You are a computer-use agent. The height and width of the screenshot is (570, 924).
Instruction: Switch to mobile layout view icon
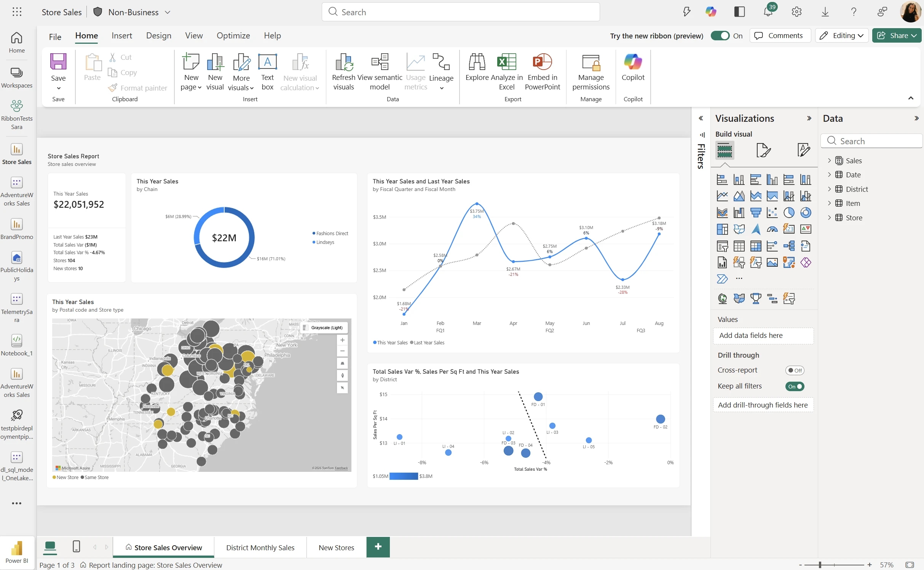[x=76, y=547]
